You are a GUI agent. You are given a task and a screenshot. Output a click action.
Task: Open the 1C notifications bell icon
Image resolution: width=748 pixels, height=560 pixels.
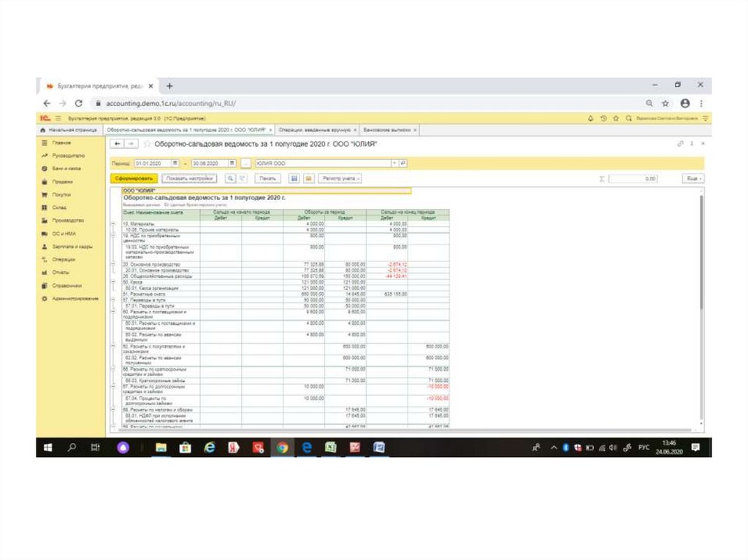[x=590, y=118]
